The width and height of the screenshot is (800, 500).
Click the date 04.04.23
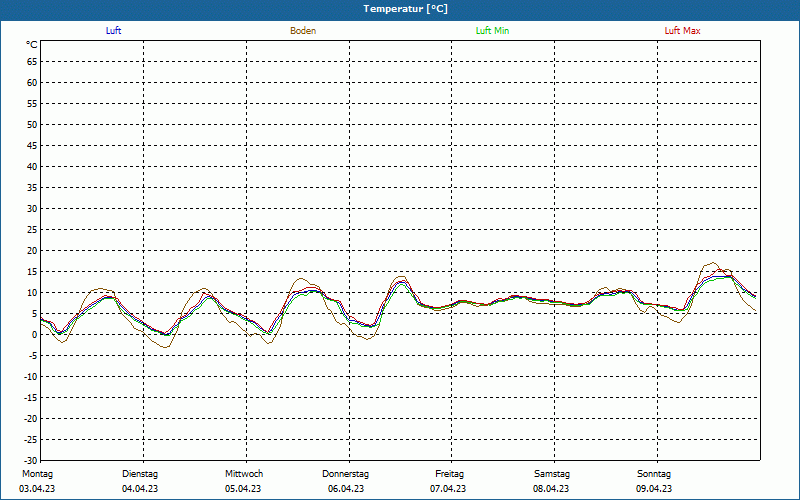tap(140, 489)
